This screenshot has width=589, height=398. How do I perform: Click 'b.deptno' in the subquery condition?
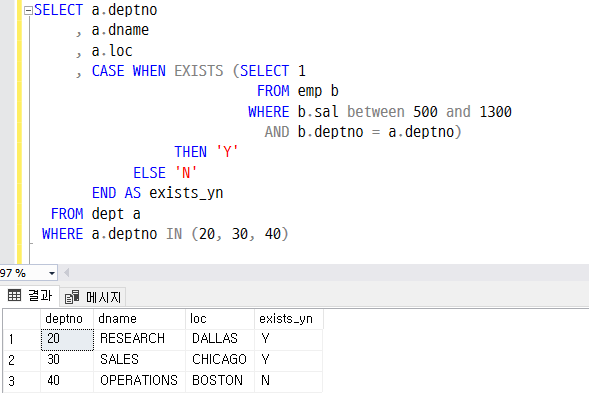[331, 132]
